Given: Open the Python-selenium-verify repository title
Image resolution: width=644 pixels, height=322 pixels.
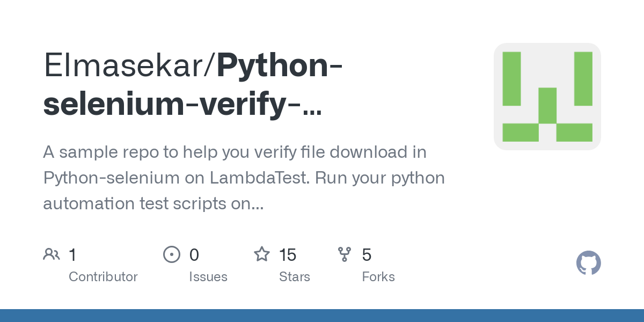Looking at the screenshot, I should 194,85.
